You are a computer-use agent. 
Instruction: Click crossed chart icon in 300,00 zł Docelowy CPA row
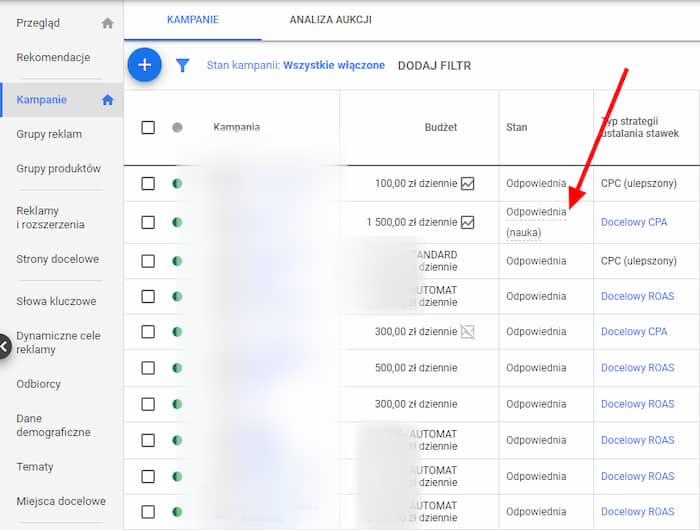coord(467,332)
